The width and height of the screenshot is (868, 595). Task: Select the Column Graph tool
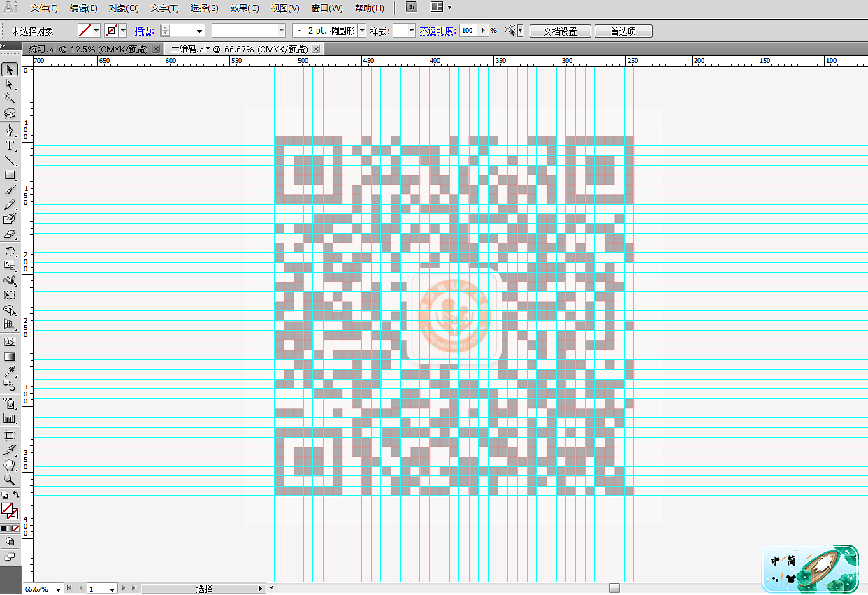(x=10, y=418)
